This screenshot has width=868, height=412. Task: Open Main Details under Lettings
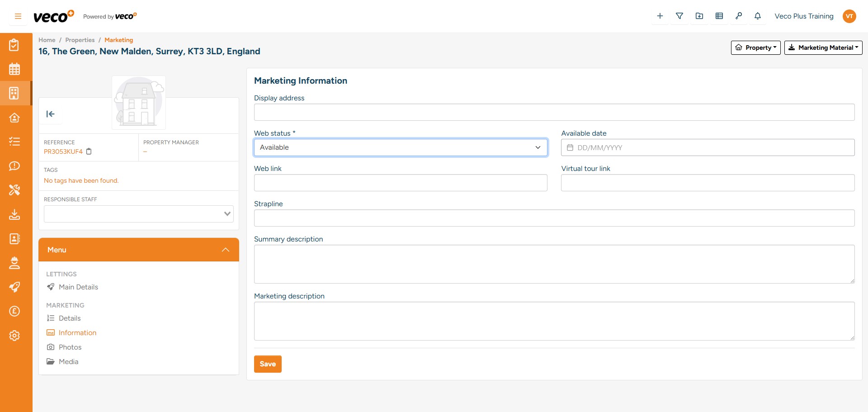point(78,287)
